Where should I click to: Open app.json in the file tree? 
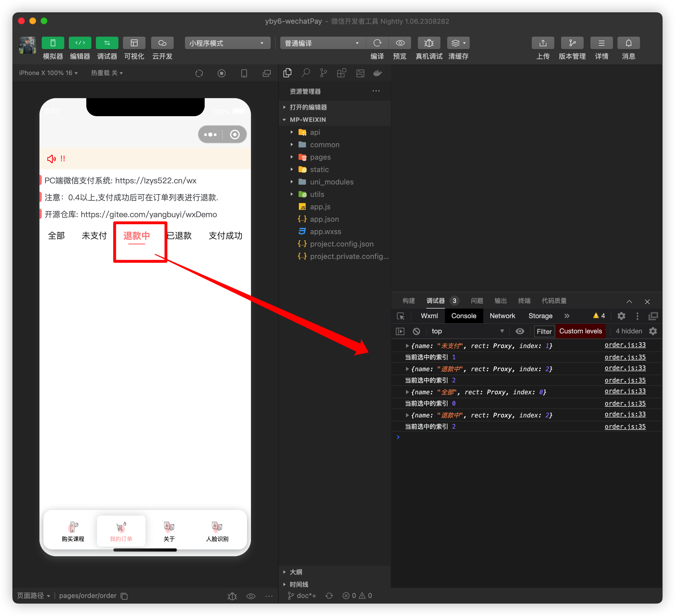tap(324, 219)
